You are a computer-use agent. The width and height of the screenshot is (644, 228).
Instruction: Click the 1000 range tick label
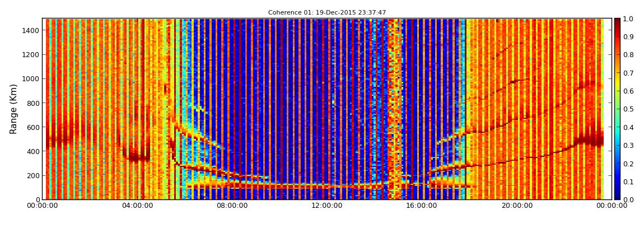coord(32,79)
